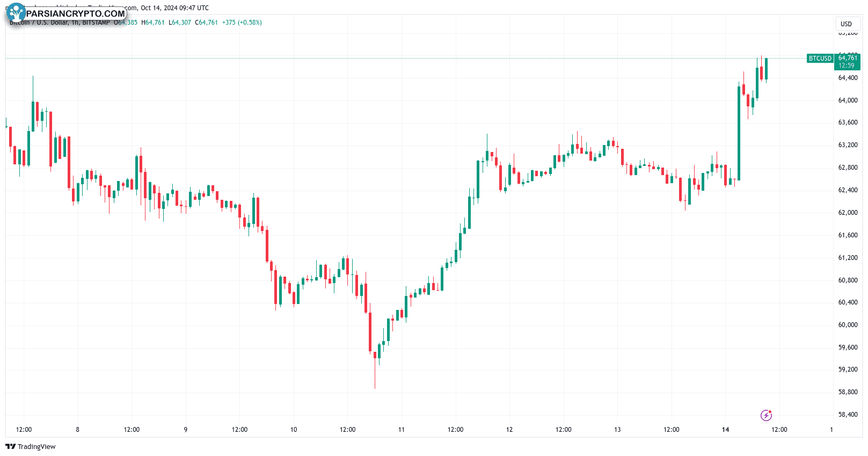
Task: Click the 62,000 price axis label
Action: point(848,213)
